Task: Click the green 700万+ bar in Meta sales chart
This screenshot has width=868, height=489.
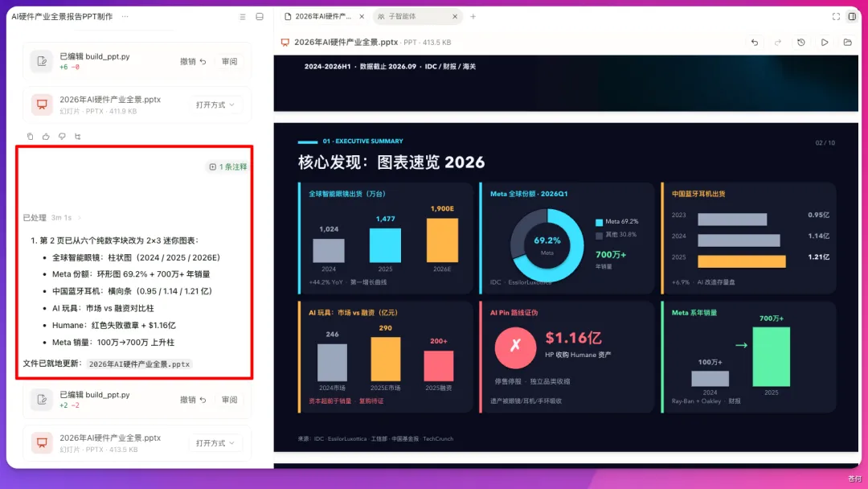Action: tap(771, 356)
